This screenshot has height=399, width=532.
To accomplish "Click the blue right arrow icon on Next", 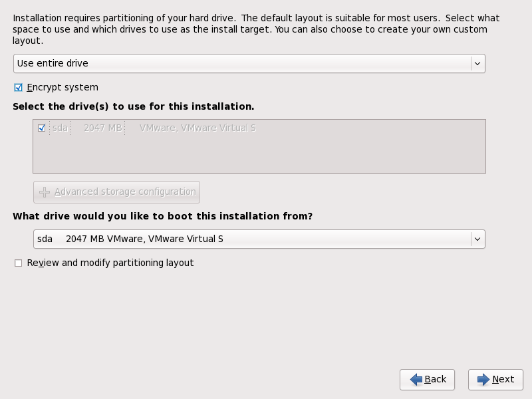I will pos(483,379).
